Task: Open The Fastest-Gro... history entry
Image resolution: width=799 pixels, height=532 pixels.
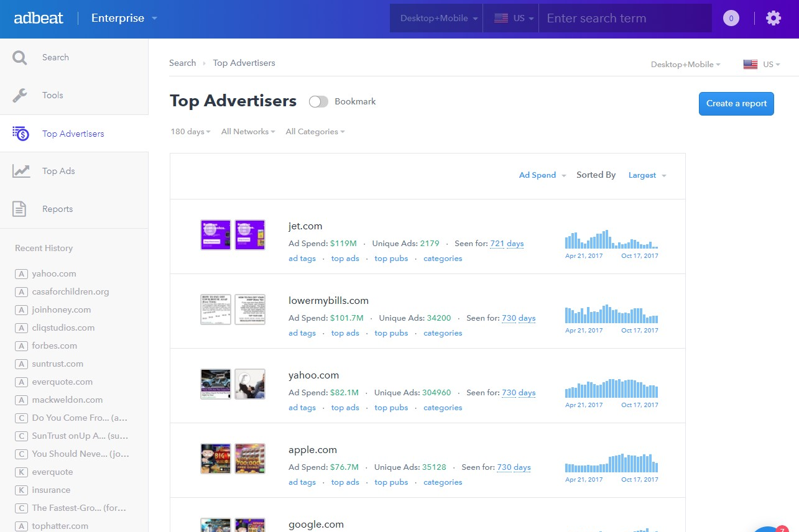Action: tap(79, 508)
